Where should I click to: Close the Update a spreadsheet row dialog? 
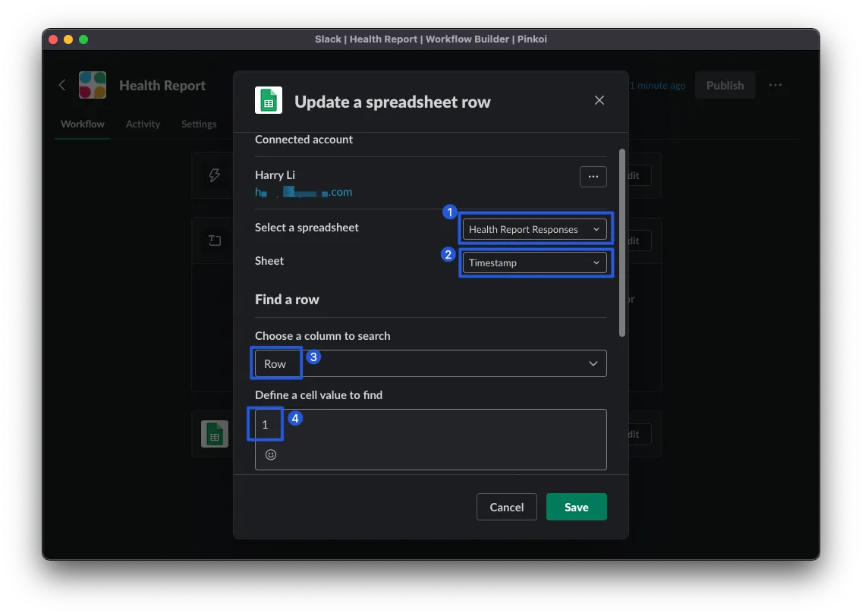(599, 100)
